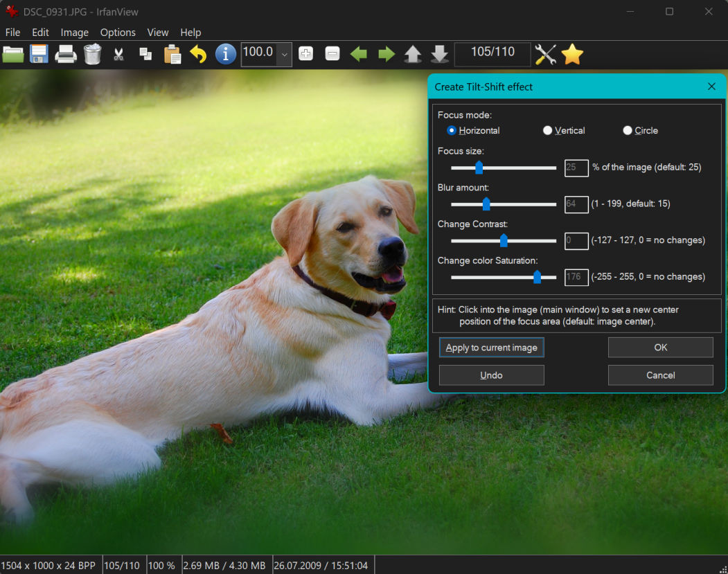Go to next image green arrow
The height and width of the screenshot is (574, 728).
[x=386, y=54]
